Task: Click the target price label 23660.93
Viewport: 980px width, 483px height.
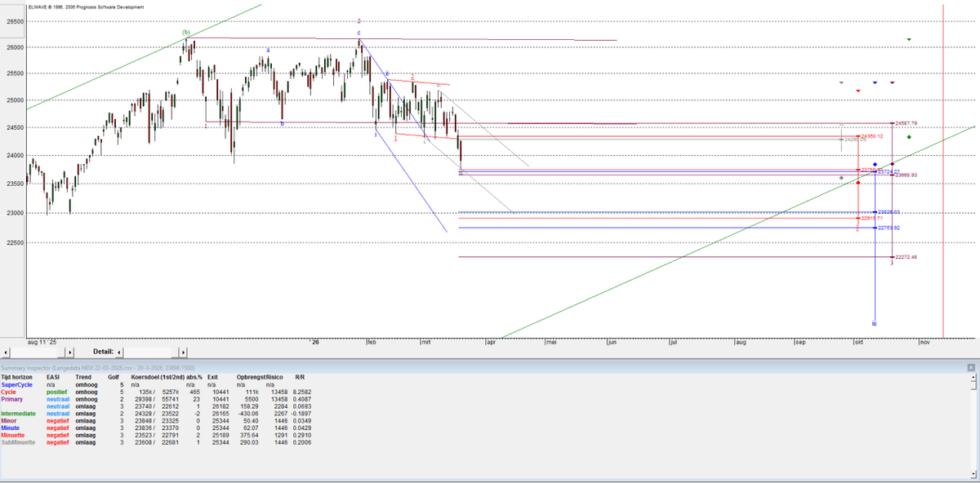Action: pos(906,175)
